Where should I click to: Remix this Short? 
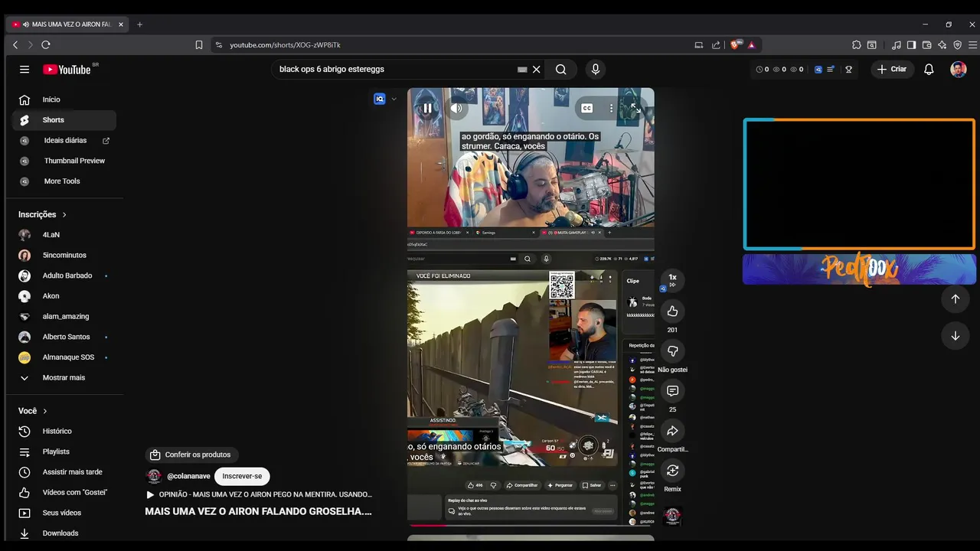tap(672, 470)
